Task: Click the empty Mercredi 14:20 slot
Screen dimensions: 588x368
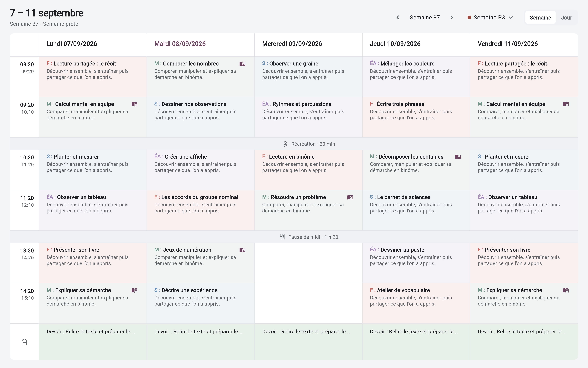Action: pyautogui.click(x=309, y=304)
